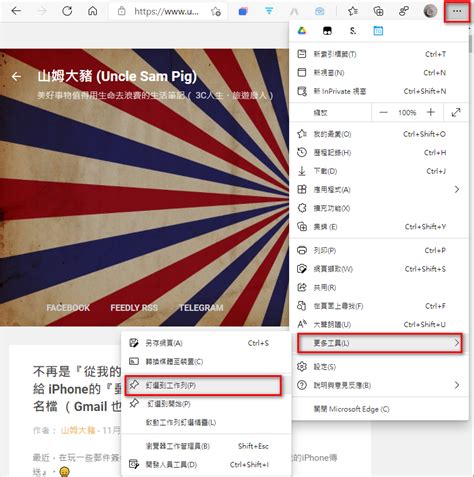
Task: Open the Settings and more (...) button
Action: click(457, 11)
